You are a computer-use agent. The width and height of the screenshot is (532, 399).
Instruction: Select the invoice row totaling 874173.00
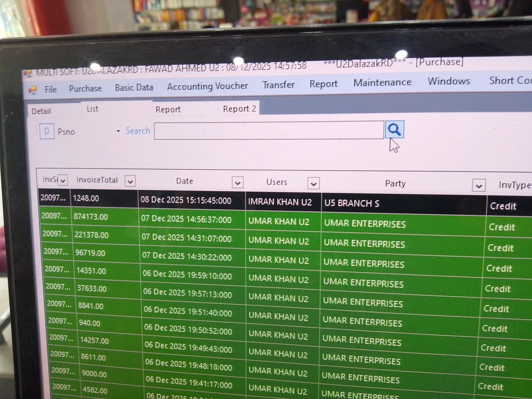point(91,217)
